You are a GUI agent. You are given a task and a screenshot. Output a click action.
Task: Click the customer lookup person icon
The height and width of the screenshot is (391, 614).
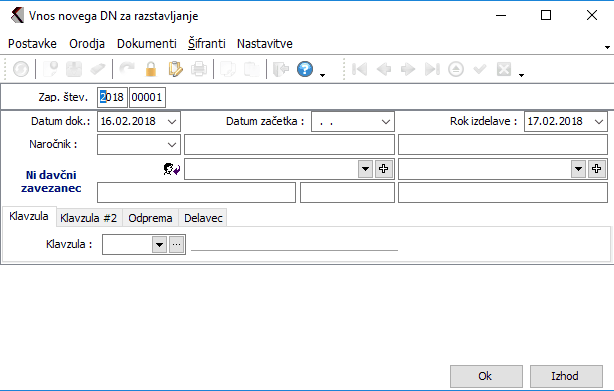click(x=172, y=169)
